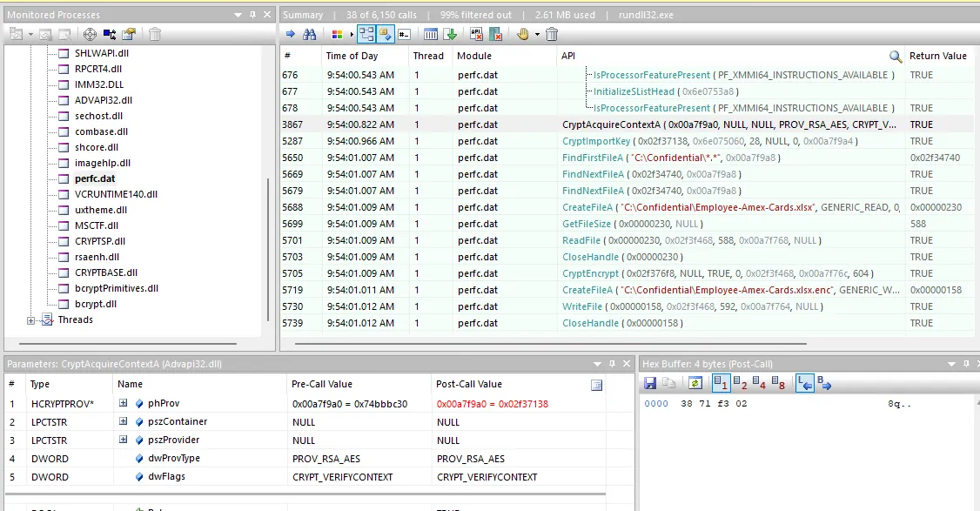
Task: Click the floppy disk save icon in Hex Buffer
Action: tap(650, 383)
